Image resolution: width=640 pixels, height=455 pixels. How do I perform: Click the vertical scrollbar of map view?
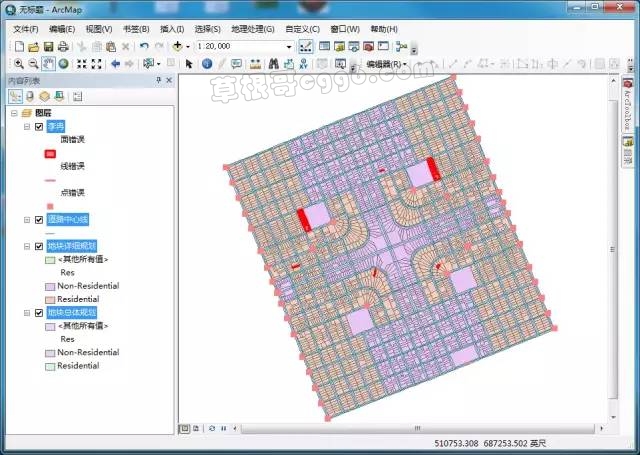click(611, 250)
